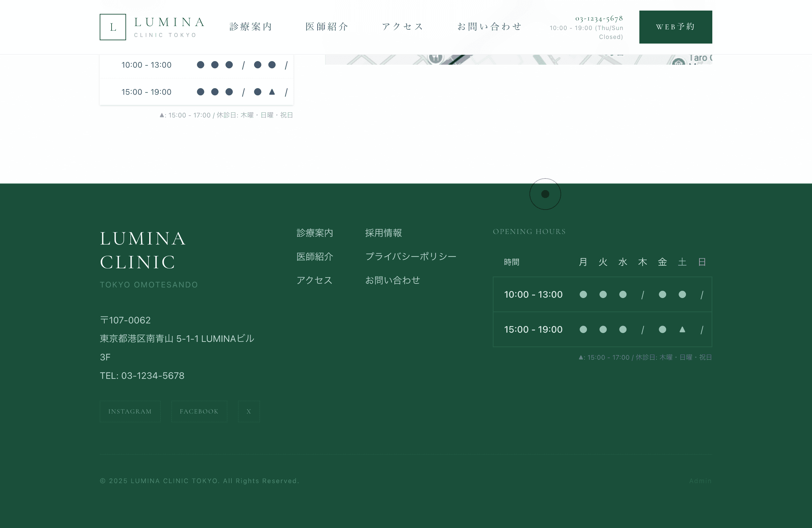Click the LUMINA CLINIC TOKYO header wordmark

tap(169, 27)
